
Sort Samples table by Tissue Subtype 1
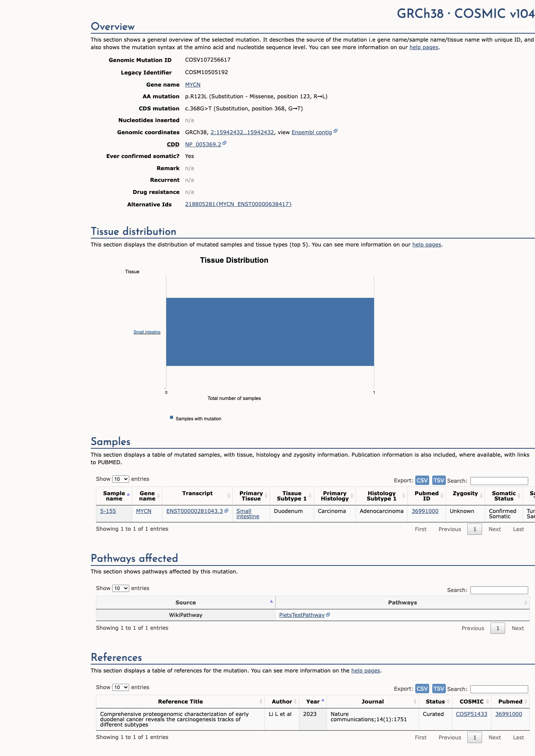coord(292,496)
